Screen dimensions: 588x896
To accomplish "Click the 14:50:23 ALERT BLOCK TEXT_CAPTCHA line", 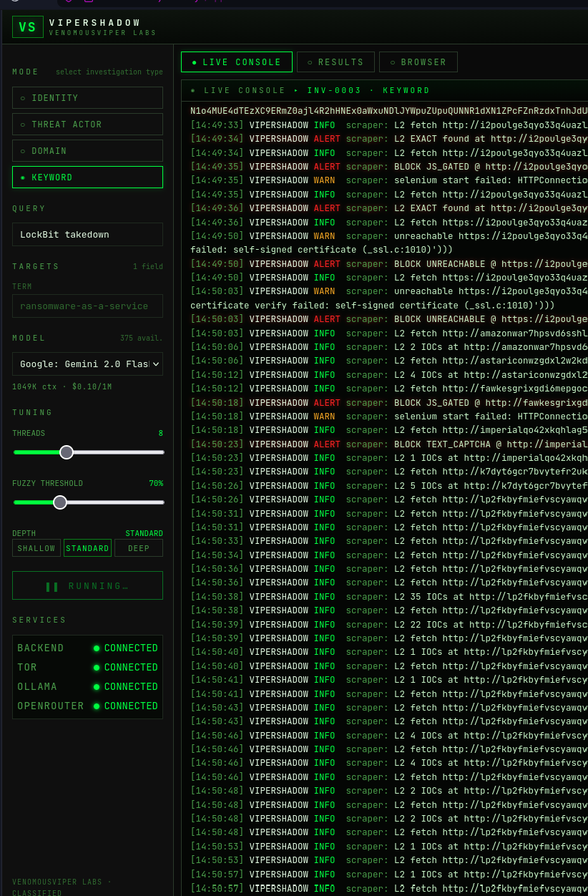I will click(388, 444).
